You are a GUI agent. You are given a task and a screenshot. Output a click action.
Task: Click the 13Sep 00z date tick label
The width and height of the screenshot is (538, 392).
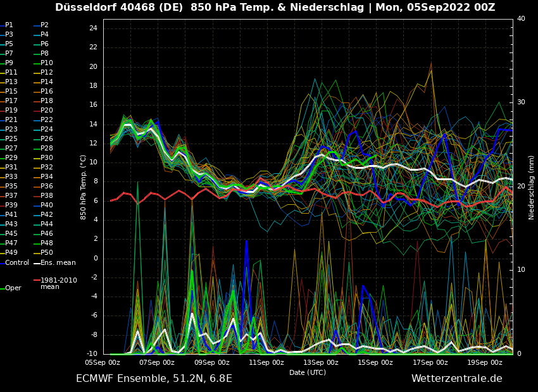click(x=321, y=362)
